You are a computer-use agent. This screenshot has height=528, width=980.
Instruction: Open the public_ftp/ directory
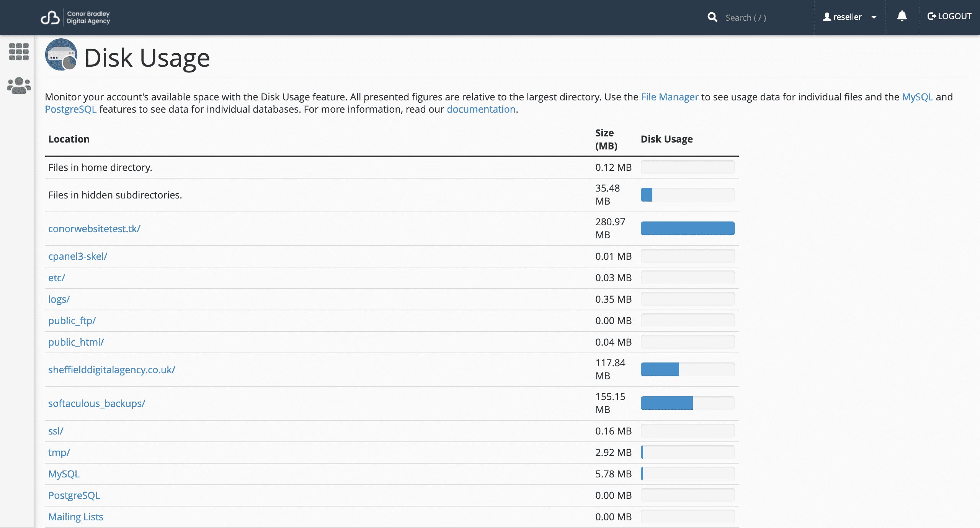(72, 321)
